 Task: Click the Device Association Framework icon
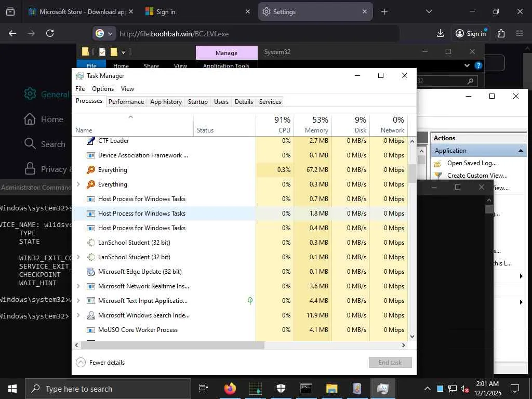pyautogui.click(x=90, y=155)
